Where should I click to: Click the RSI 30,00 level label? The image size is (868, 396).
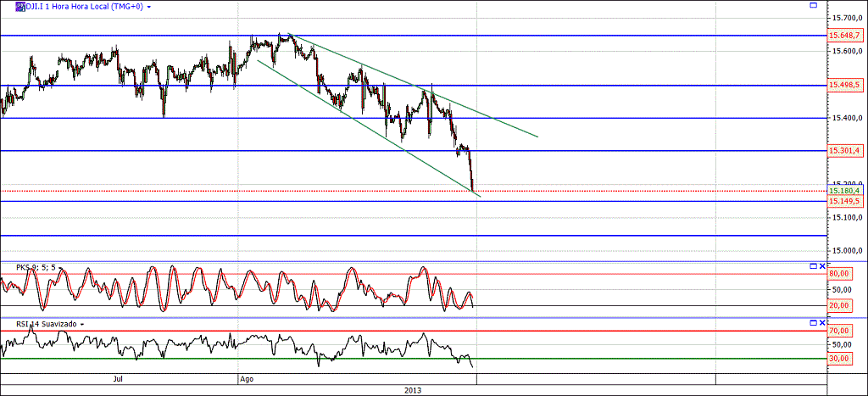click(x=840, y=359)
